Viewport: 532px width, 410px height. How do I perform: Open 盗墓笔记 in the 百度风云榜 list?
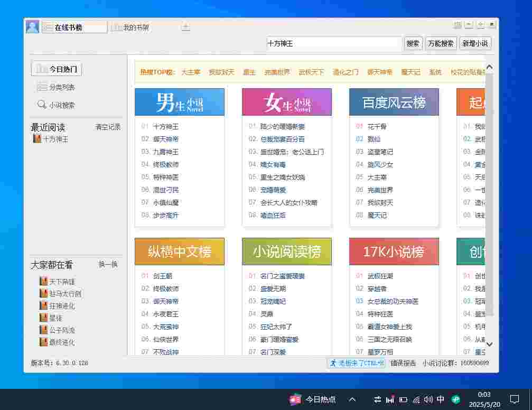380,152
